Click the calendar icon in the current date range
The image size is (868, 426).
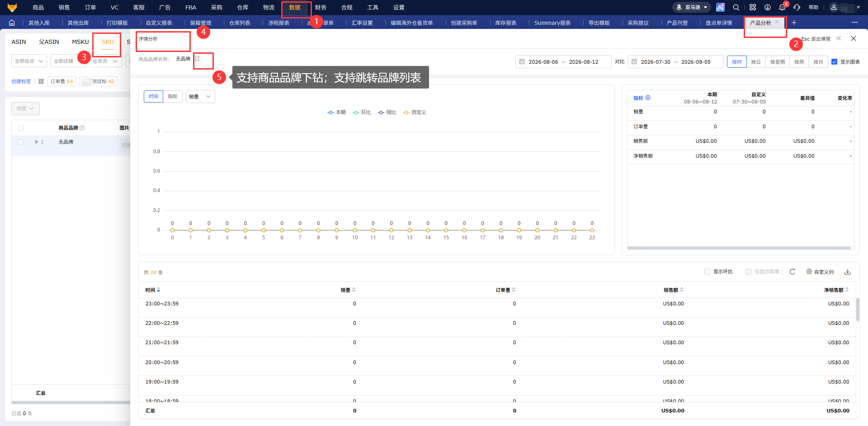click(x=522, y=61)
